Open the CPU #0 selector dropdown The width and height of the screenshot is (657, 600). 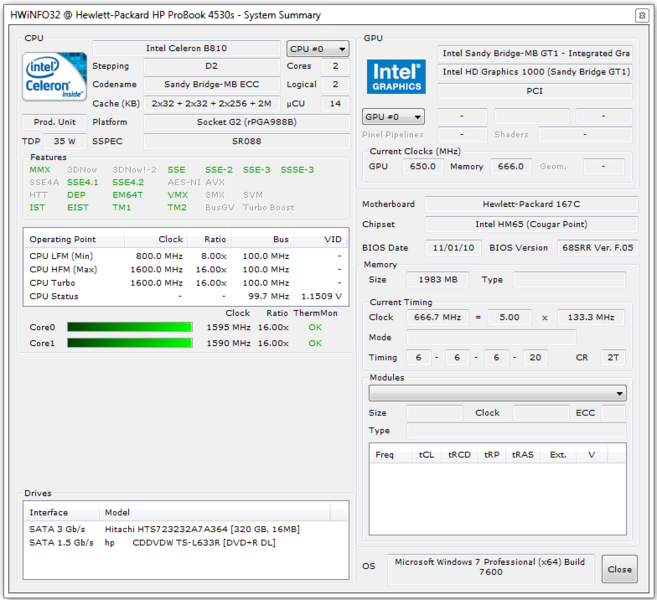pyautogui.click(x=318, y=49)
